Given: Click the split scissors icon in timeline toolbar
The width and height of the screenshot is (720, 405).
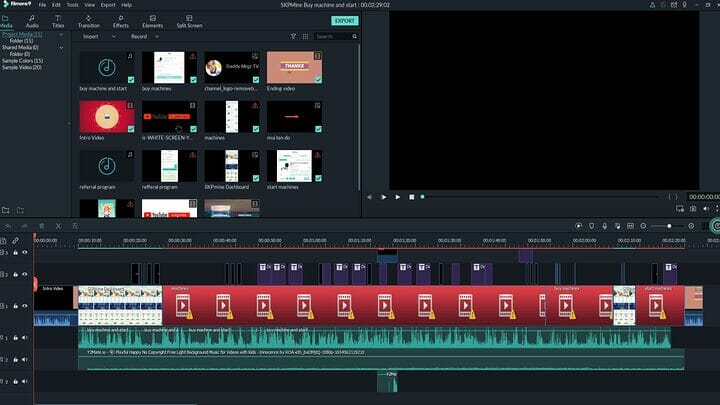Looking at the screenshot, I should coord(58,226).
